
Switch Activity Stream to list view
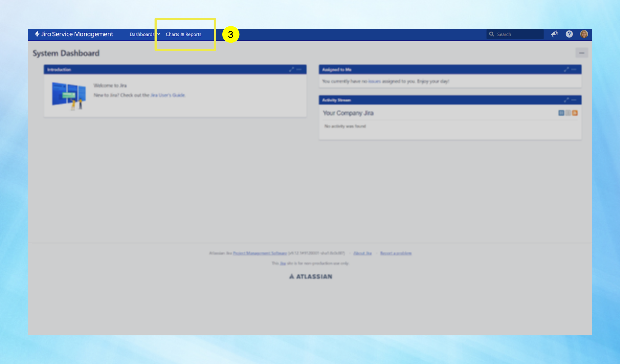point(568,113)
